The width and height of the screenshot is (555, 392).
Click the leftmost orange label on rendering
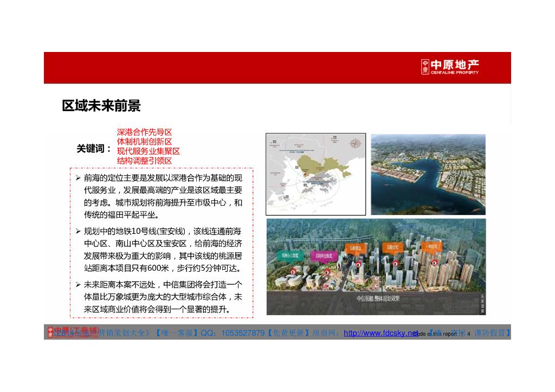[356, 246]
